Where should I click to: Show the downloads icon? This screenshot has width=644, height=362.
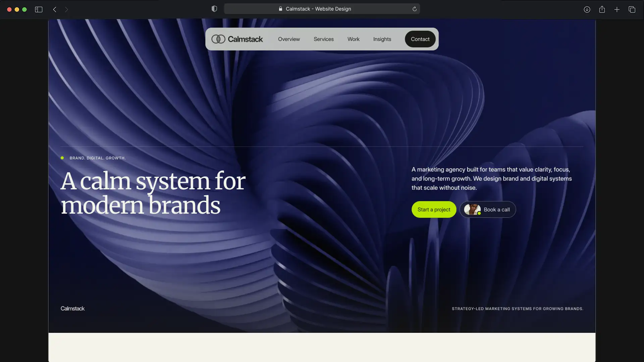pyautogui.click(x=587, y=9)
